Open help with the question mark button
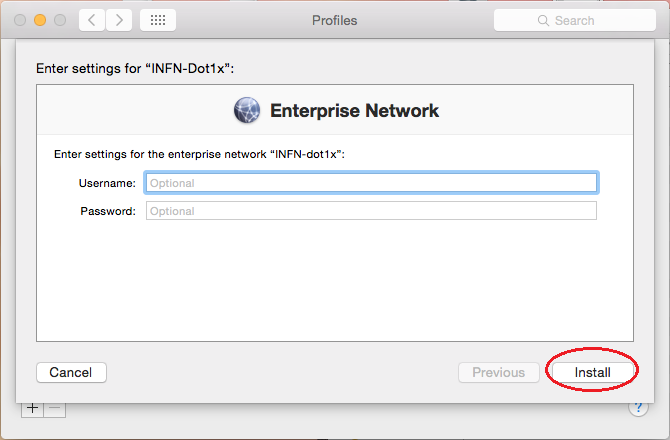Viewport: 670px width, 440px height. tap(638, 407)
